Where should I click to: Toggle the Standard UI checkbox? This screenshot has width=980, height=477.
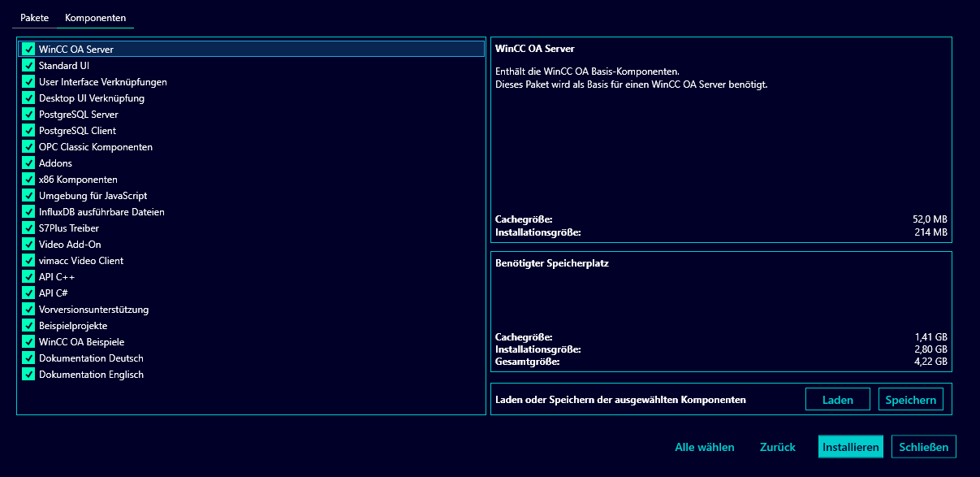coord(28,66)
